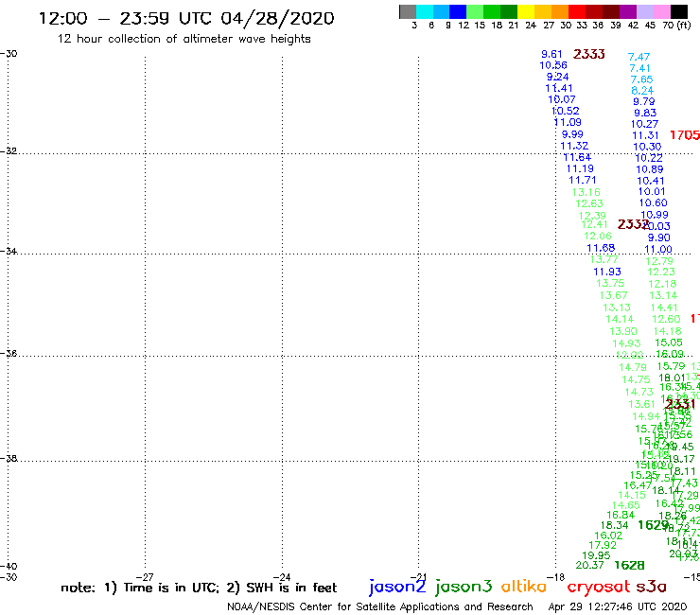This screenshot has height=615, width=700.
Task: Click the wave height value 14.14
Action: [620, 319]
